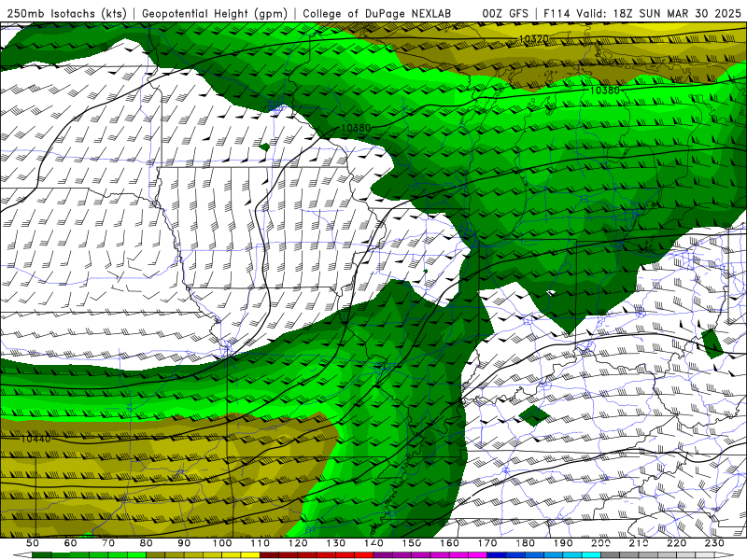Click the 90 value on the color scale
This screenshot has width=747, height=560.
point(184,543)
